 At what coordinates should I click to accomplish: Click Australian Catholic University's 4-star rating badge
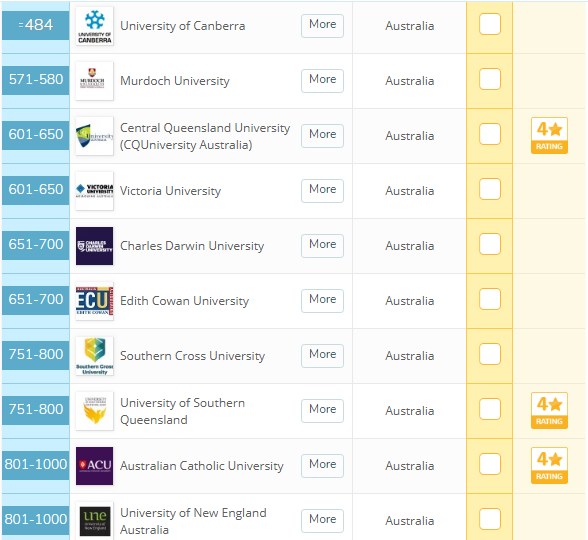pyautogui.click(x=549, y=466)
